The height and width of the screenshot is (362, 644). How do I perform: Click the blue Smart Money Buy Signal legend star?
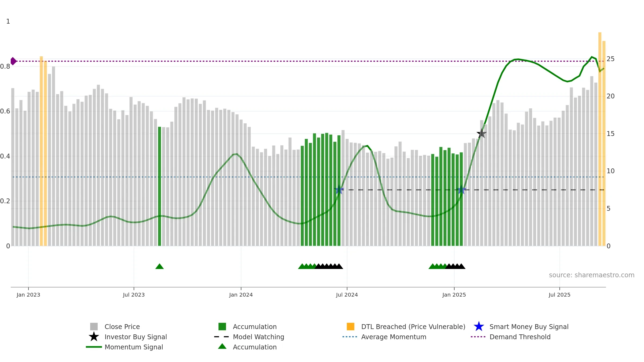coord(479,327)
